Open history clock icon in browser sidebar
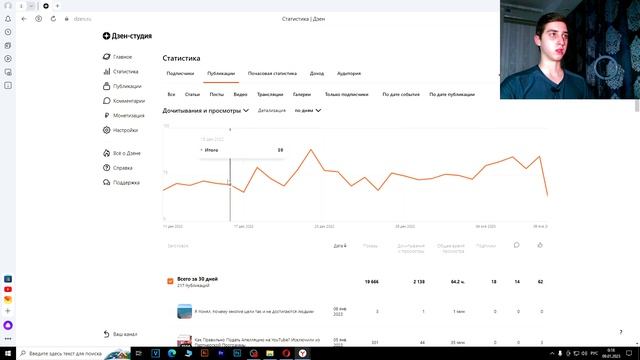Image resolution: width=640 pixels, height=360 pixels. coord(8,32)
